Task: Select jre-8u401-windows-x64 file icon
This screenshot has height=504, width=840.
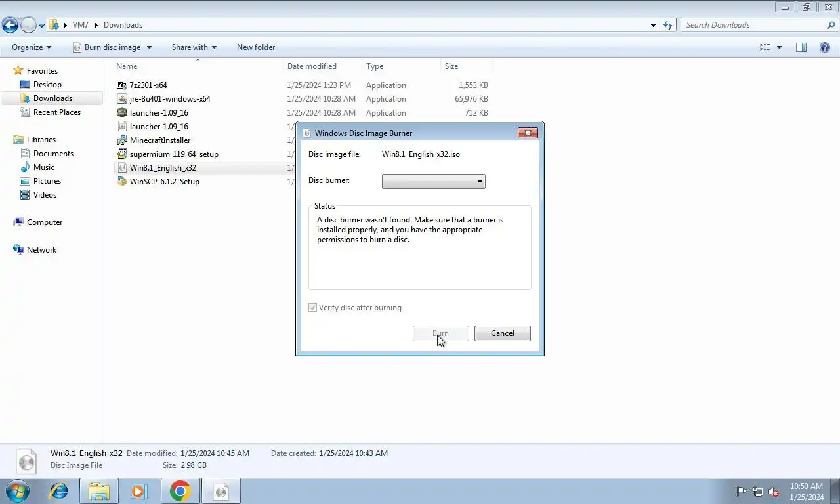Action: (x=121, y=99)
